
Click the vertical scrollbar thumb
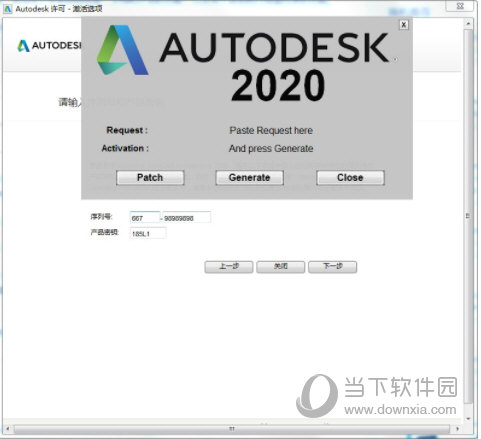[468, 216]
